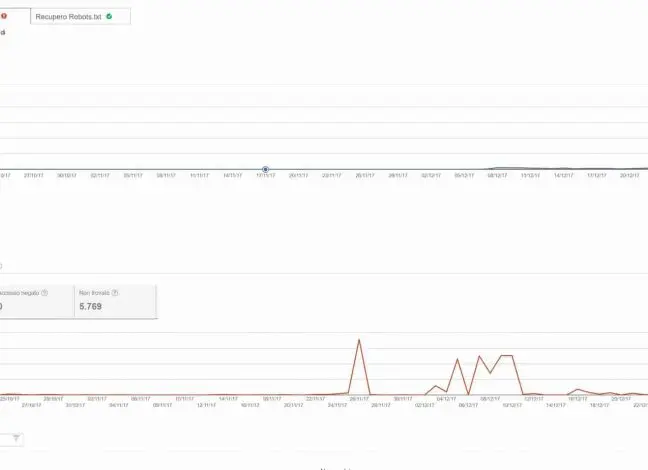
Task: Click green checkmark icon on Robots.txt tab
Action: click(109, 17)
